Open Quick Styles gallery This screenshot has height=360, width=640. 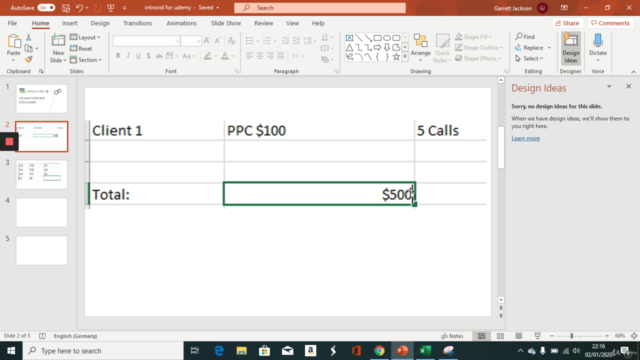click(x=442, y=48)
